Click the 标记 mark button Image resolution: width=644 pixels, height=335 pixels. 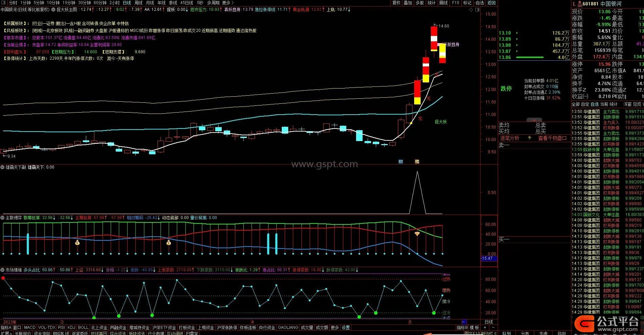(x=467, y=3)
